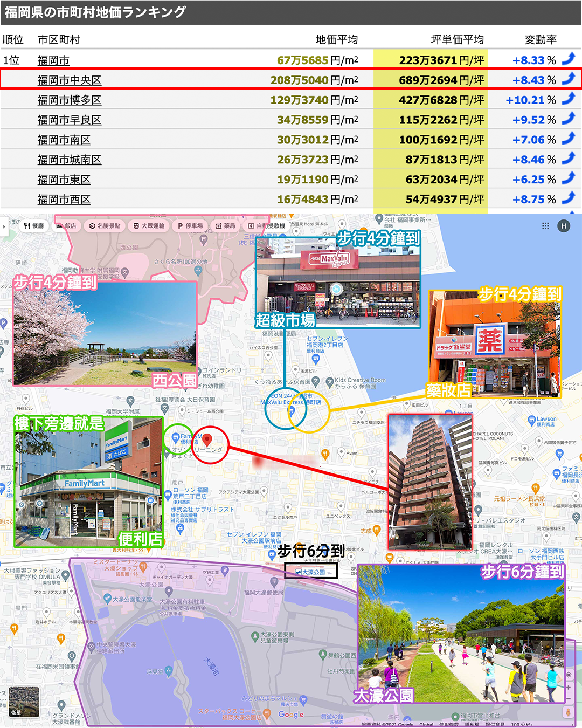Select the 餐廳 restaurants filter chip
This screenshot has width=582, height=728.
pyautogui.click(x=33, y=226)
